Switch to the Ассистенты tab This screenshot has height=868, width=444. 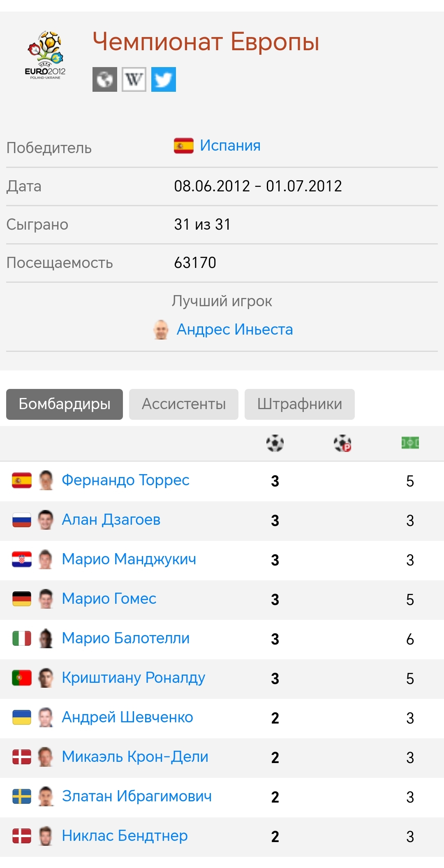(x=184, y=404)
